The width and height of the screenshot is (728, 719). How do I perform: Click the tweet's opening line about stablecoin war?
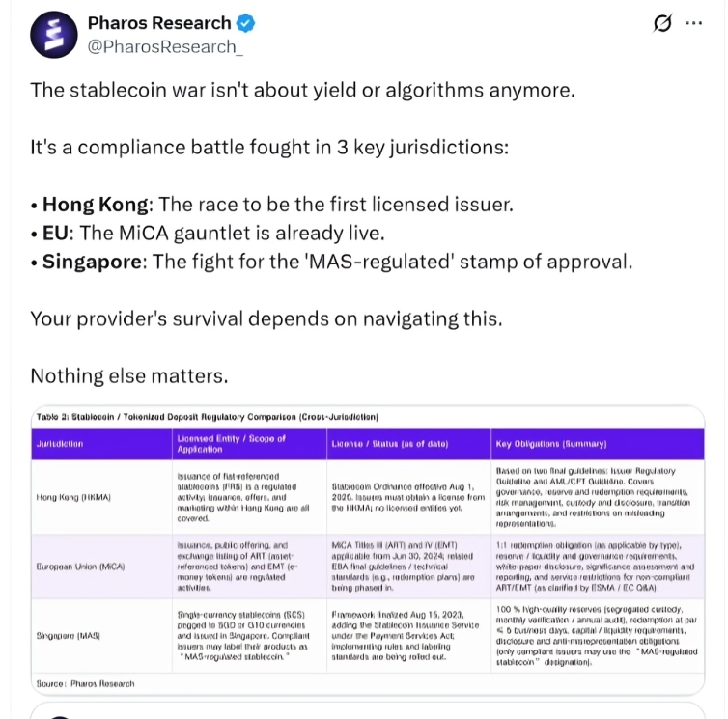coord(302,90)
